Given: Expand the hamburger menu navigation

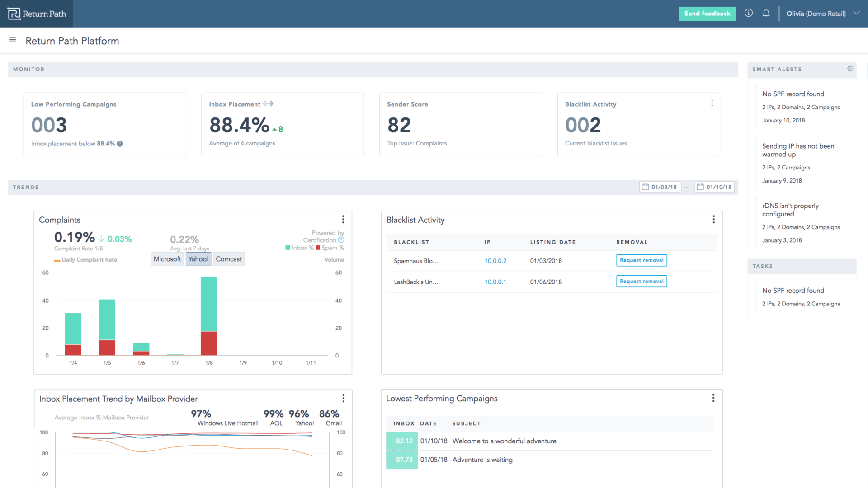Looking at the screenshot, I should [12, 41].
